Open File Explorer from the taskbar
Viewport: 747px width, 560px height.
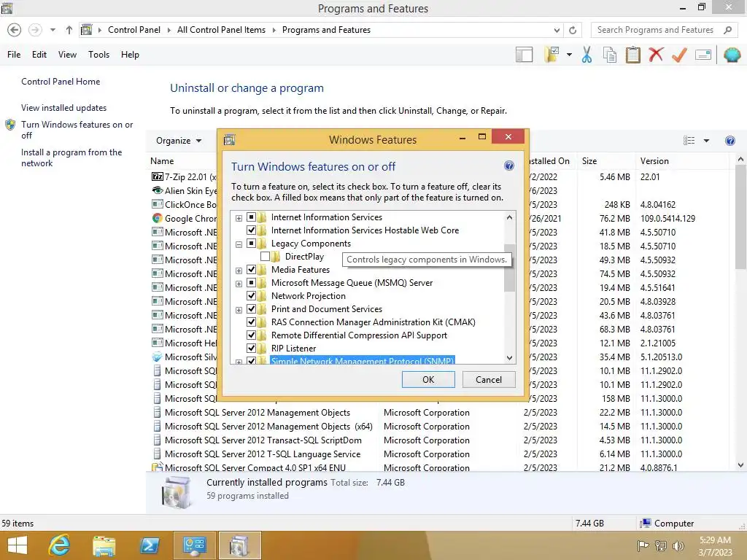[x=104, y=545]
